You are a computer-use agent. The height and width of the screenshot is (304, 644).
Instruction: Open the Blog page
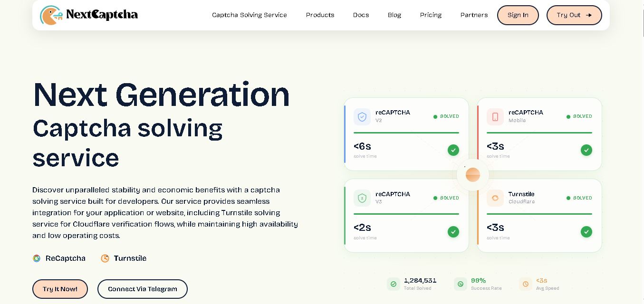click(394, 15)
